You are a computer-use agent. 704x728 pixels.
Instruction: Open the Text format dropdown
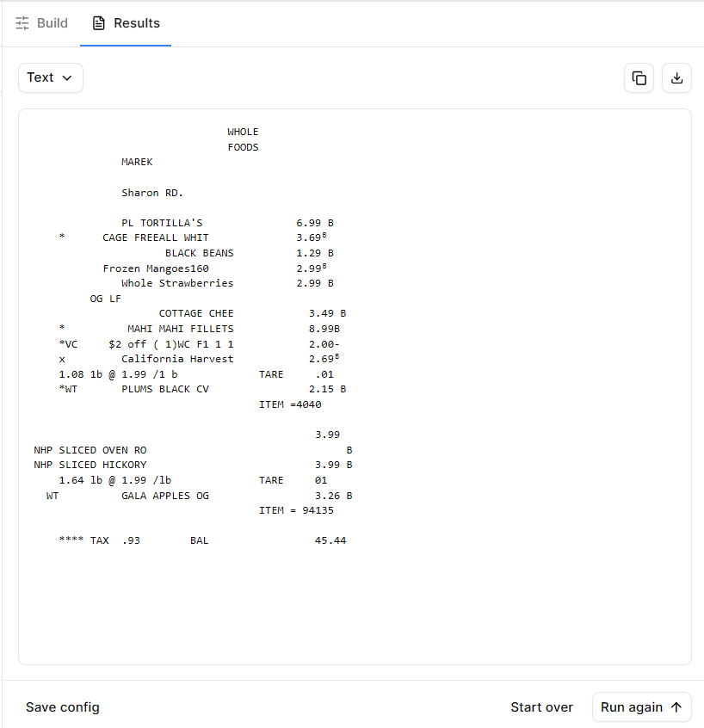tap(51, 77)
